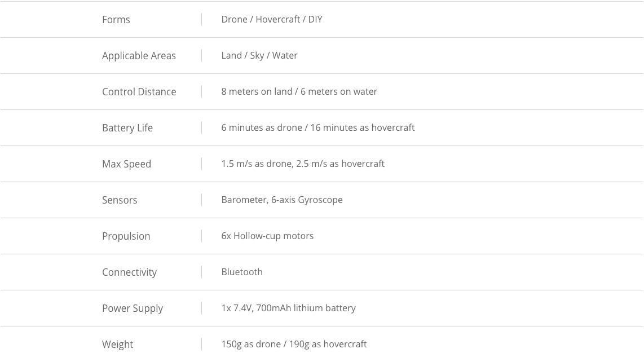Click the Control Distance label
The width and height of the screenshot is (644, 362).
point(139,92)
